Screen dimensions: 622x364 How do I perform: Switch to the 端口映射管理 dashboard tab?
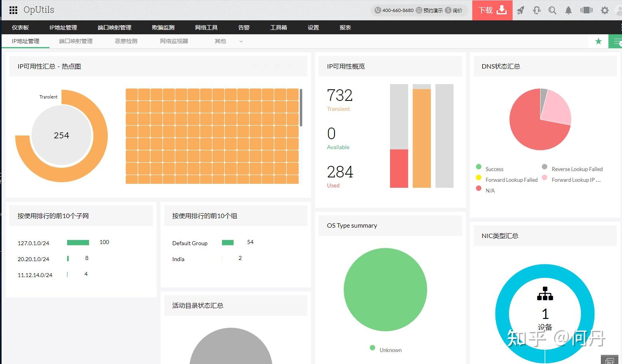pos(76,41)
